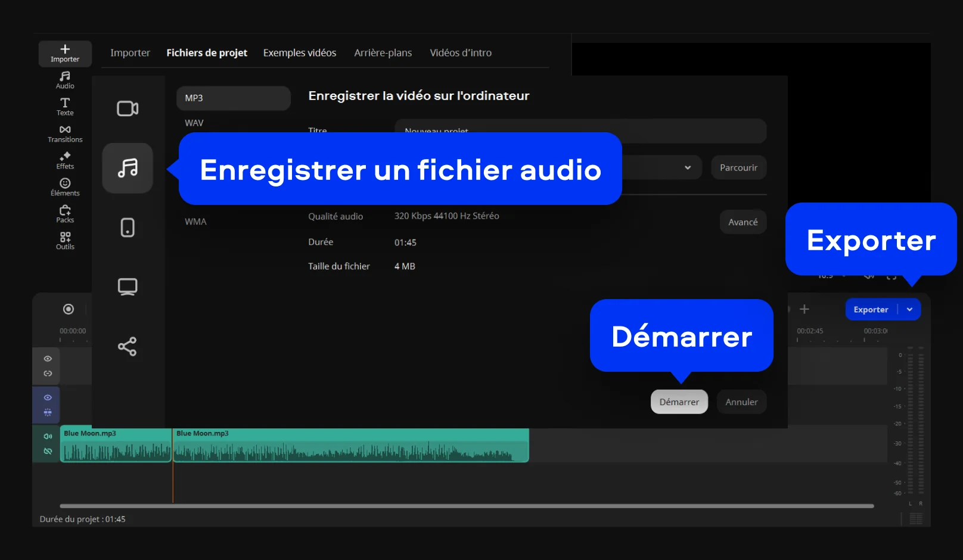Toggle the unlink icon on the audio track

[48, 451]
